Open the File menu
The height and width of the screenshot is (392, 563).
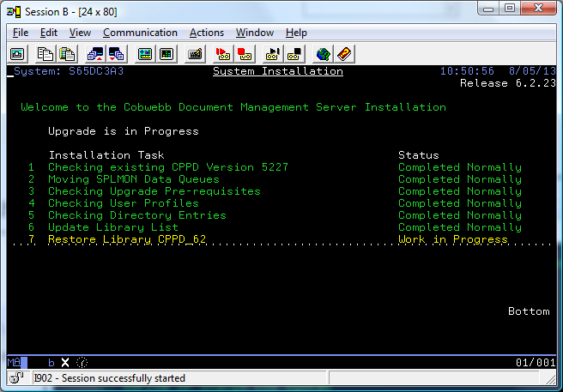click(21, 33)
